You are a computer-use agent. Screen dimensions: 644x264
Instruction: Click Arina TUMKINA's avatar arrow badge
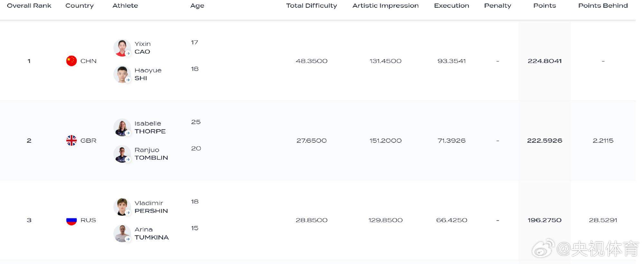[128, 239]
